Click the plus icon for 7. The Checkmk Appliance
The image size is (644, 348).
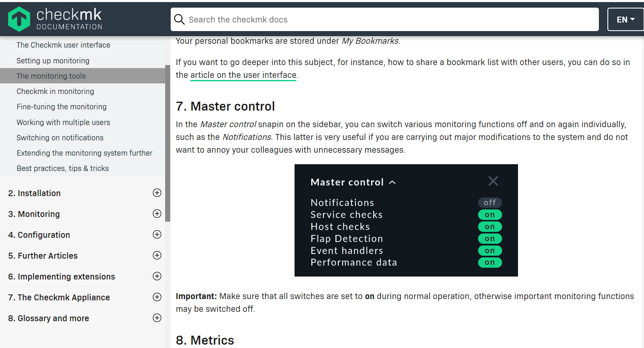click(x=157, y=297)
